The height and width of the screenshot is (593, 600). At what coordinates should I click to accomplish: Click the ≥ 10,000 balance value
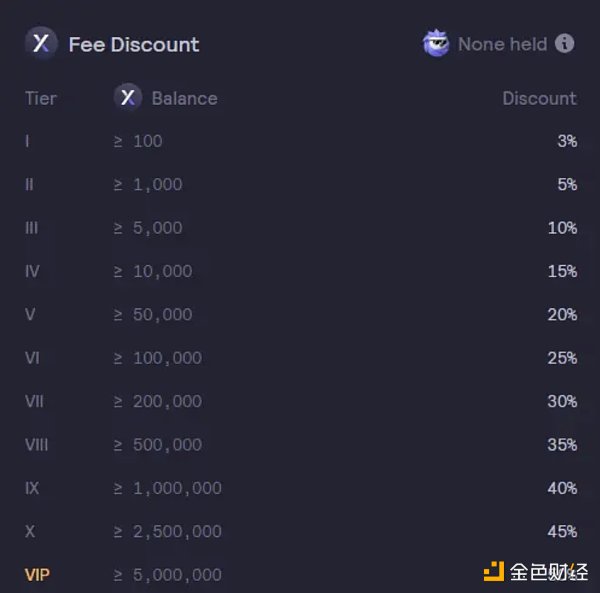click(153, 271)
